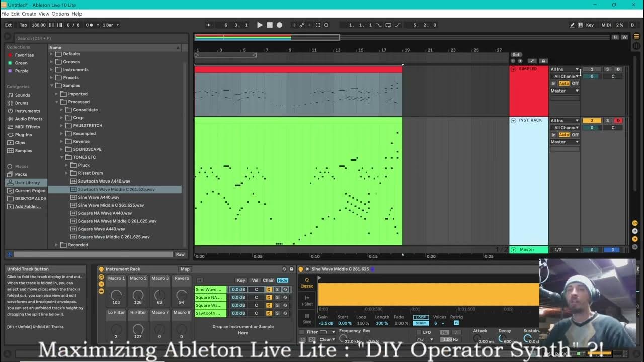Open the Help menu

76,14
